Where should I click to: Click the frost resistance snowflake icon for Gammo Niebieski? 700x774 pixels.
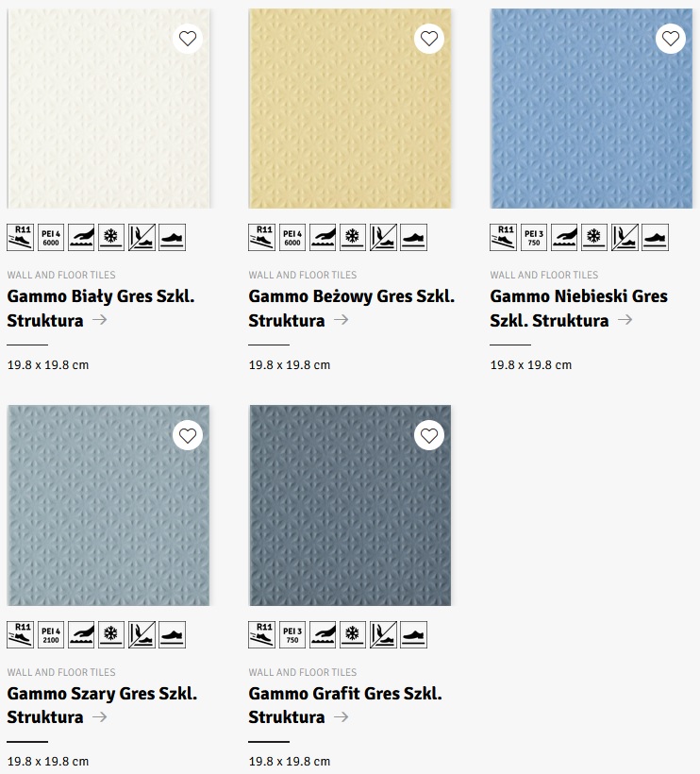pos(594,237)
